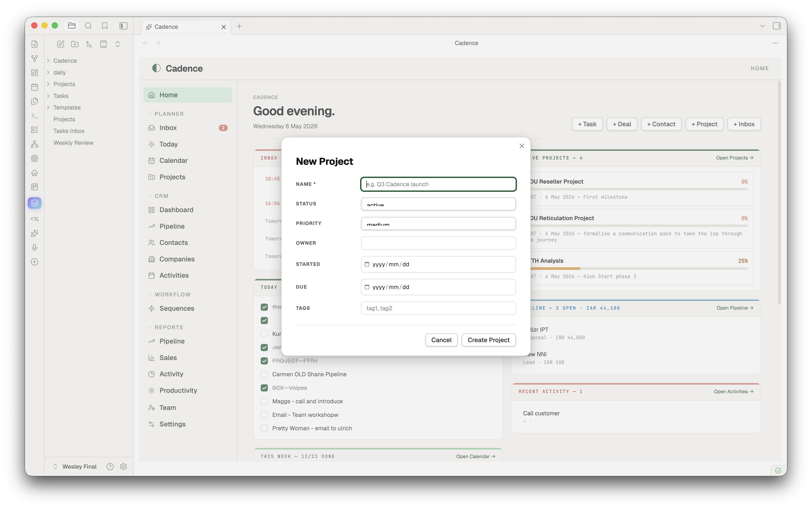Open the help question mark icon
Image resolution: width=812 pixels, height=509 pixels.
(110, 467)
